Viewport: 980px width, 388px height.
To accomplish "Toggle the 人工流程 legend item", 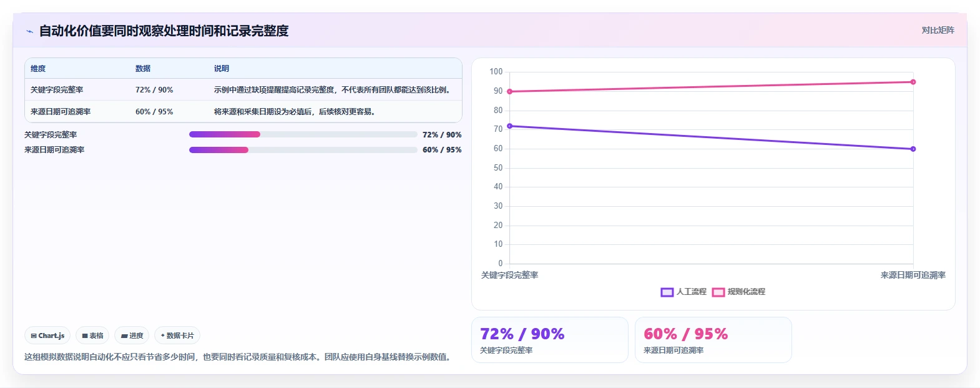I will pyautogui.click(x=684, y=292).
